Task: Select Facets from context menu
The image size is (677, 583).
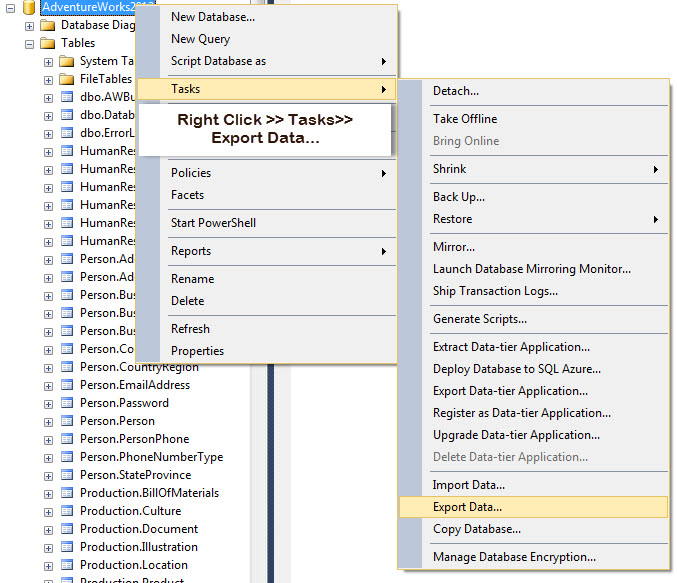Action: [266, 195]
